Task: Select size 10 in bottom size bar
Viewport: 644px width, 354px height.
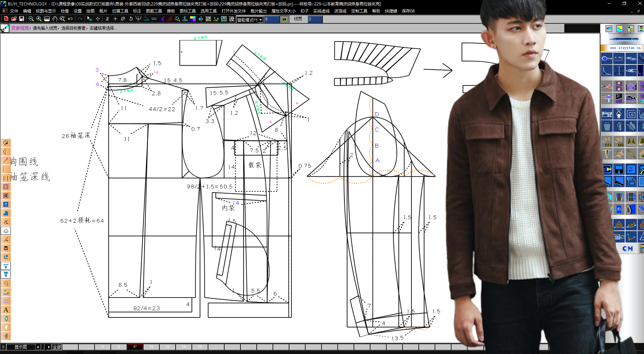Action: tap(151, 347)
